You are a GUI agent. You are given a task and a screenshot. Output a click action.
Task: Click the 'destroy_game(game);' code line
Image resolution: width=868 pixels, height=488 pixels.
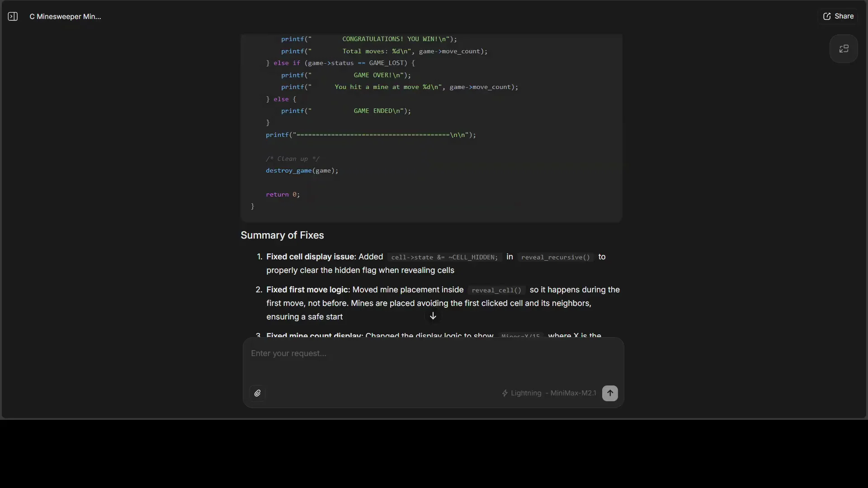coord(302,171)
